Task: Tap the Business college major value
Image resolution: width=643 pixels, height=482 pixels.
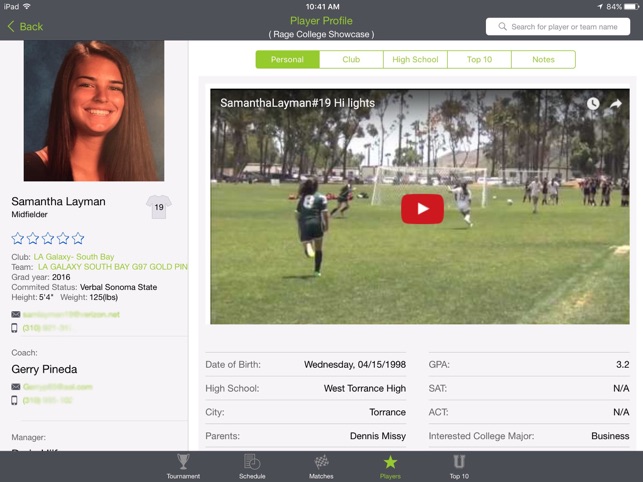Action: [x=610, y=436]
